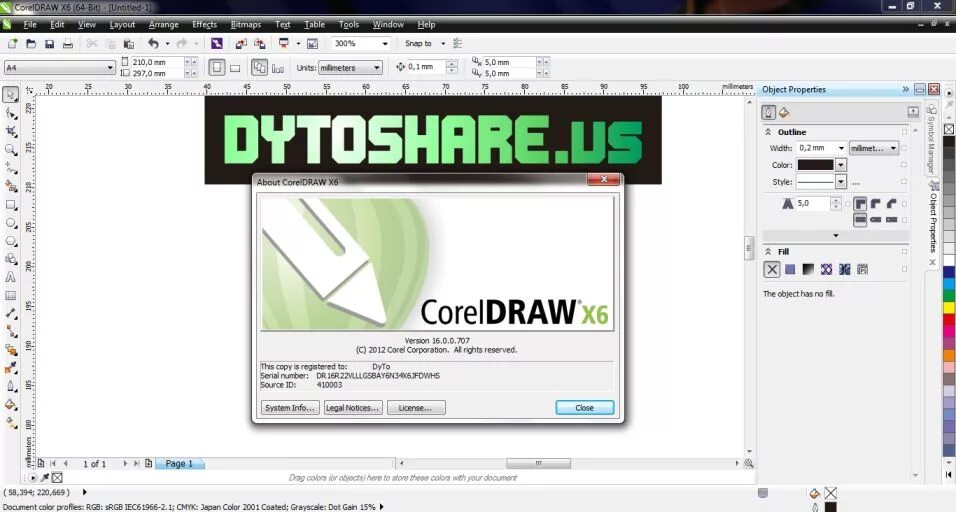Open the Snap to dropdown

[443, 44]
